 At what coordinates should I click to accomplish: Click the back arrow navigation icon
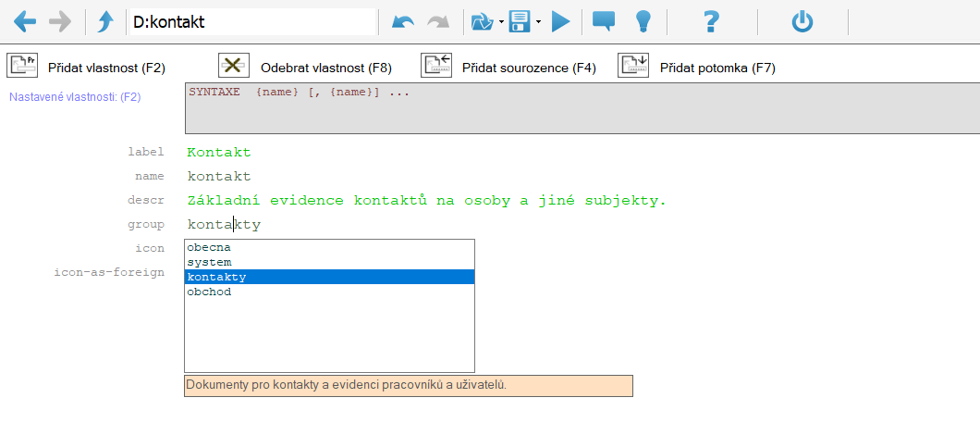[x=25, y=21]
